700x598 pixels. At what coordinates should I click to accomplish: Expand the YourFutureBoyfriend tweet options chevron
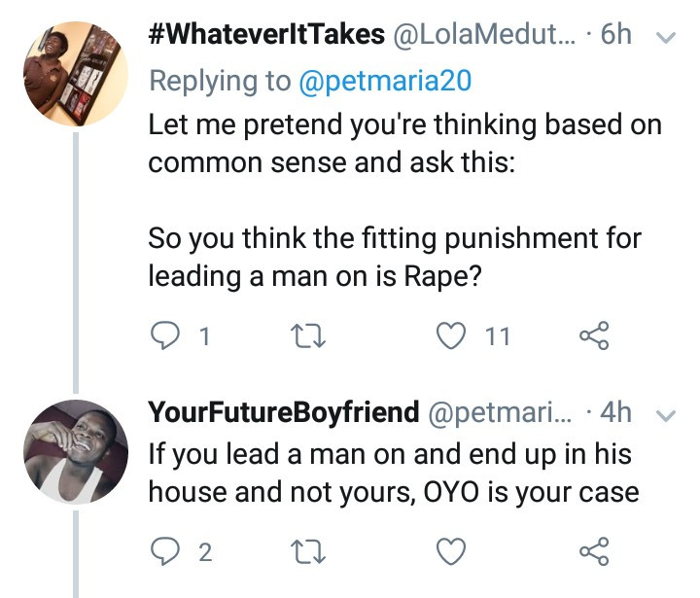click(x=666, y=414)
